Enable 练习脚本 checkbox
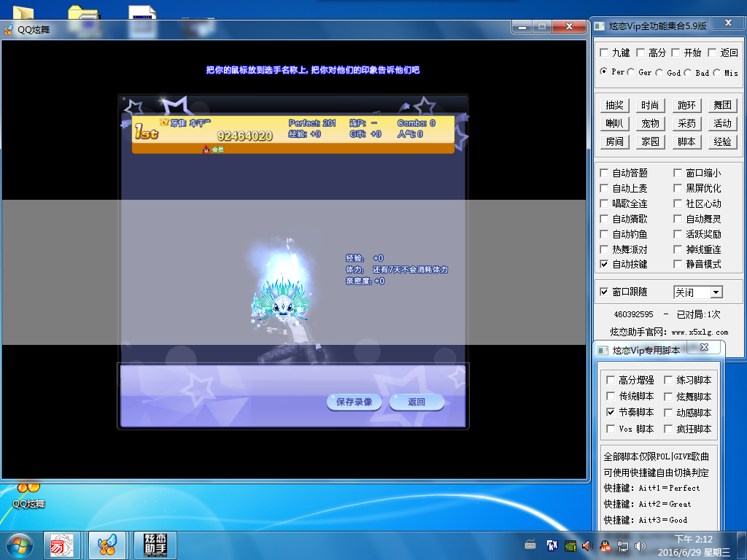747x560 pixels. [x=668, y=380]
